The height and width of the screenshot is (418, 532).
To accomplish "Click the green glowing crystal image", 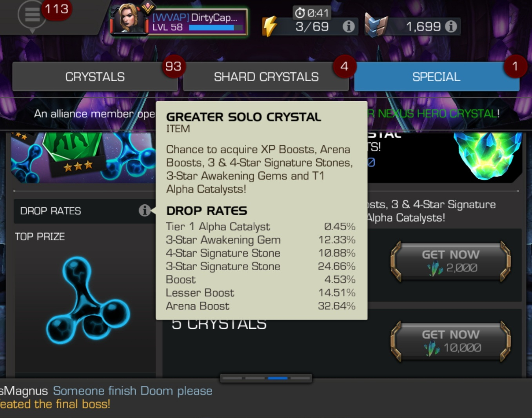I will click(488, 156).
